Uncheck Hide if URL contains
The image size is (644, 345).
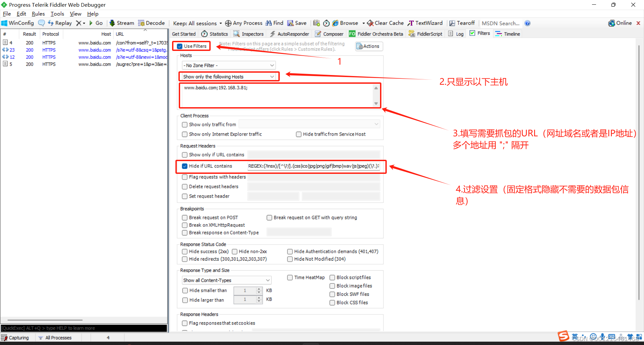point(185,166)
